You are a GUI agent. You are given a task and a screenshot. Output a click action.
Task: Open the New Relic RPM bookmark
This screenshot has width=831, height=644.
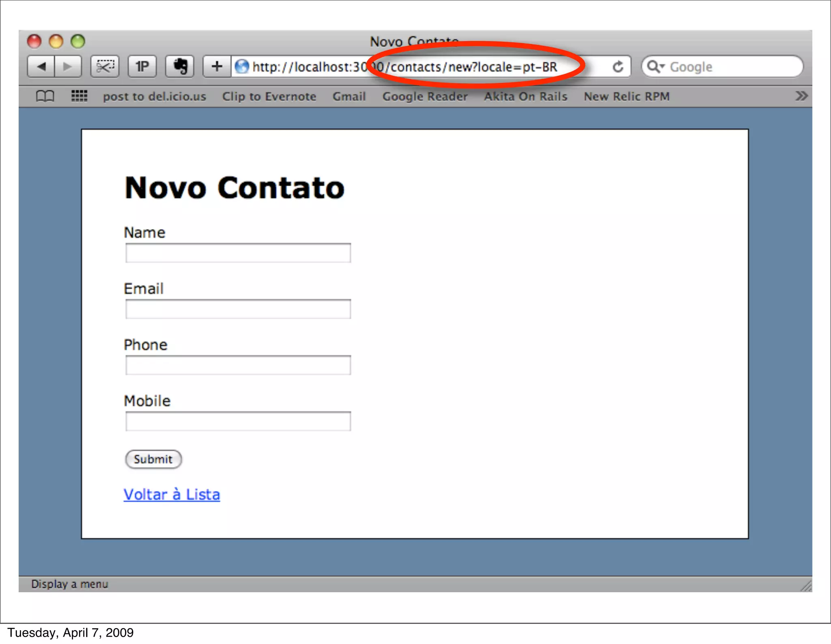pos(626,97)
